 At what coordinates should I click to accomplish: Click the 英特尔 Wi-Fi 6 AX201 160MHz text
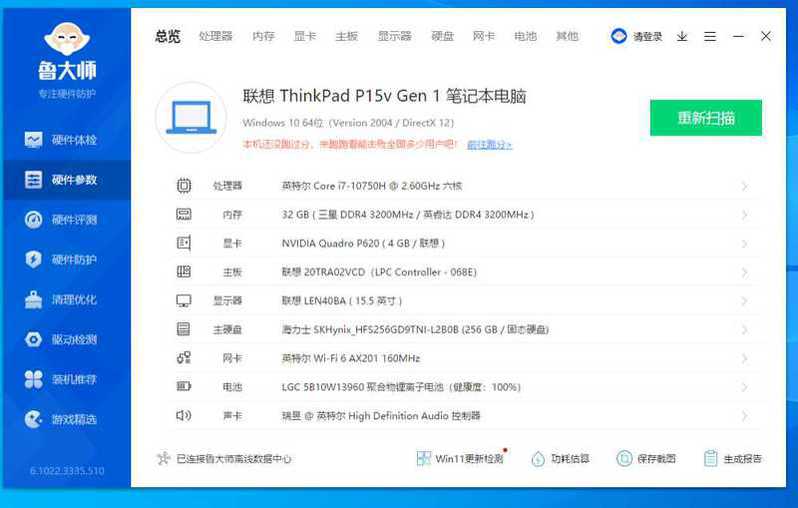(x=351, y=358)
